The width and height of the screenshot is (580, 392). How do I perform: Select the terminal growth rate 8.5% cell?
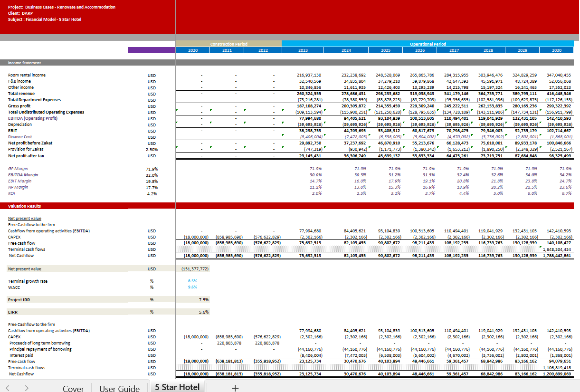(192, 281)
